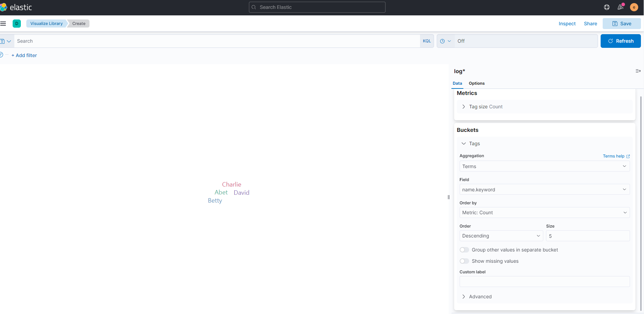Focus the KQL Search query bar
Screen dimensions: 644x314
pos(217,41)
